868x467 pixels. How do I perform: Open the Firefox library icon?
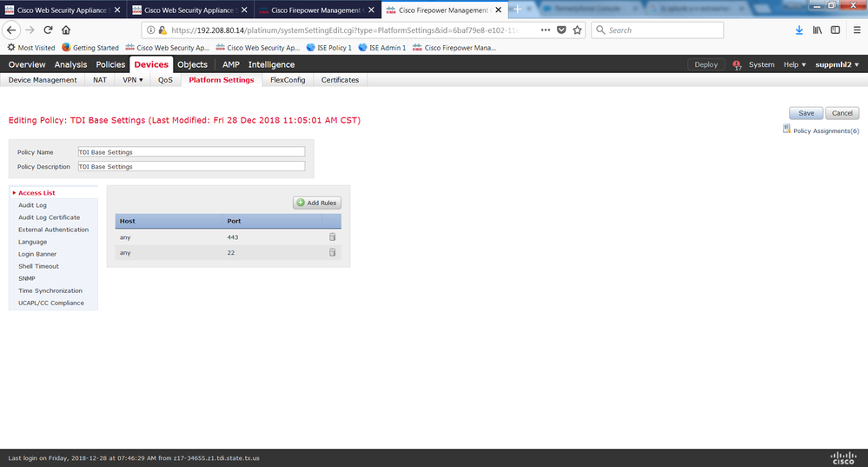pyautogui.click(x=817, y=30)
